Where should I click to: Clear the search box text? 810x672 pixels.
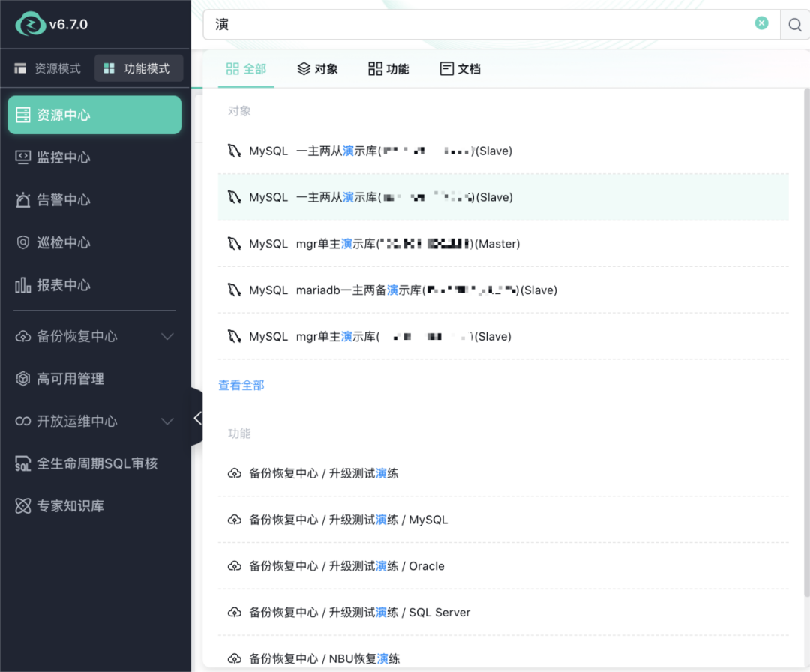point(761,24)
